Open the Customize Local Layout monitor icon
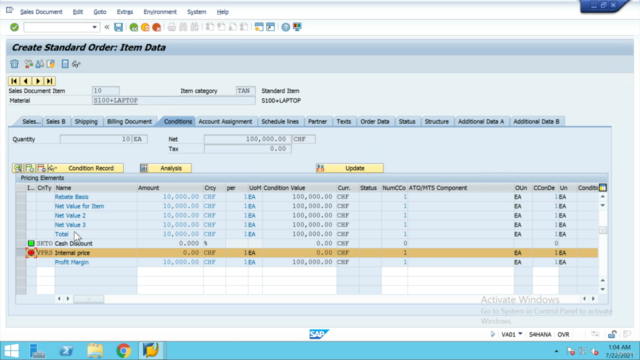Viewport: 640px width, 360px height. click(x=297, y=27)
